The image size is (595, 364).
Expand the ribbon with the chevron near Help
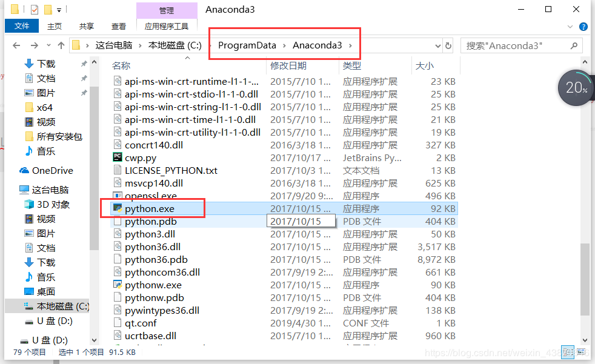tap(571, 27)
